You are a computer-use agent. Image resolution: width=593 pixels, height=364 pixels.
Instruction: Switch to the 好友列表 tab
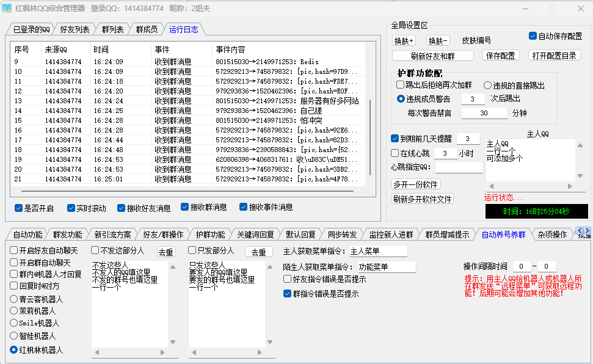click(x=75, y=29)
